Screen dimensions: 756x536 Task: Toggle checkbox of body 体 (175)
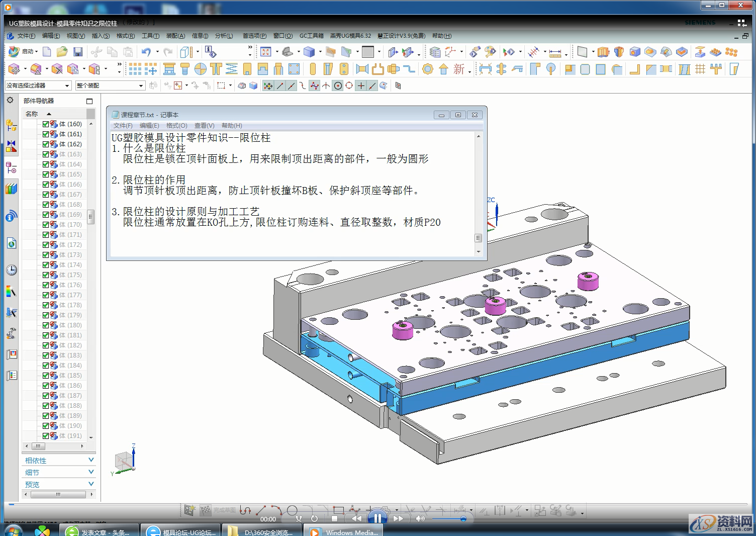(46, 275)
